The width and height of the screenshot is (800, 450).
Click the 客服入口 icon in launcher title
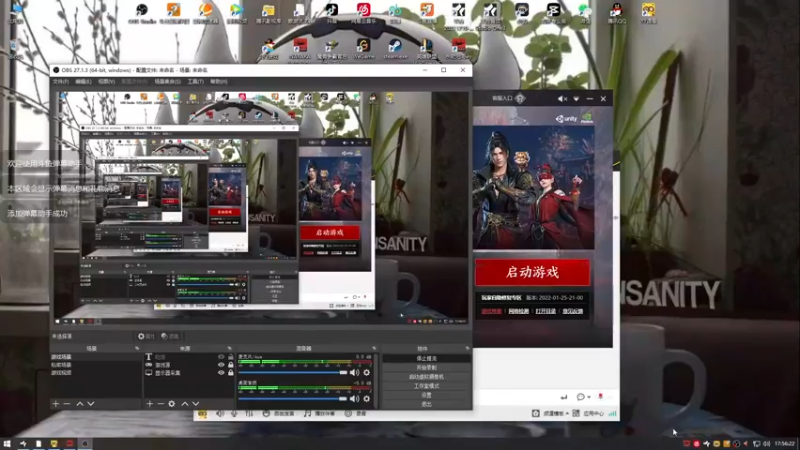pyautogui.click(x=520, y=98)
